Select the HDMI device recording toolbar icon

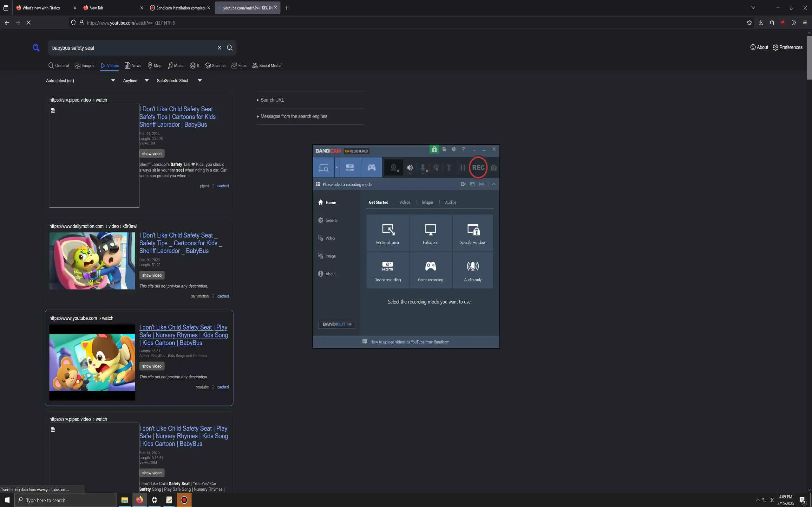[350, 167]
